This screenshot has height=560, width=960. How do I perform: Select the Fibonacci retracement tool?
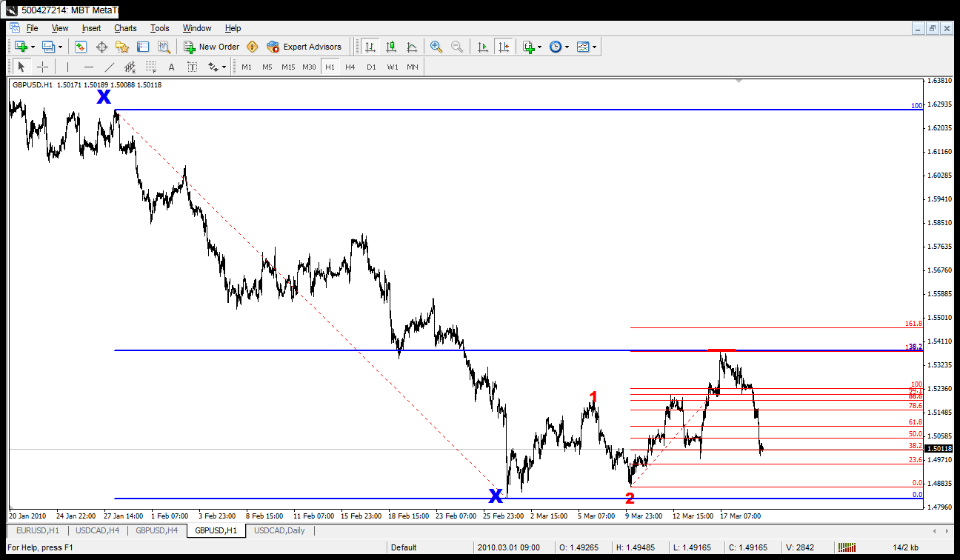[151, 67]
